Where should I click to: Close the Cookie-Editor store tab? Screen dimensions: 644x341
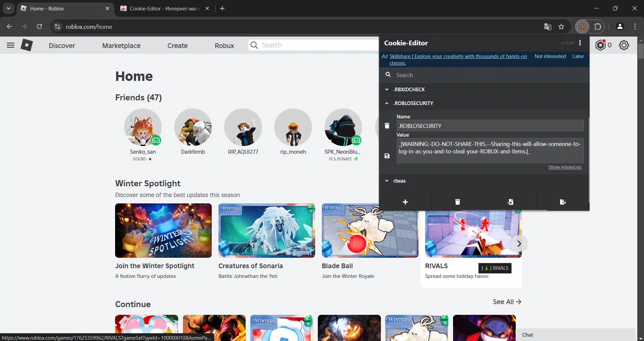207,8
